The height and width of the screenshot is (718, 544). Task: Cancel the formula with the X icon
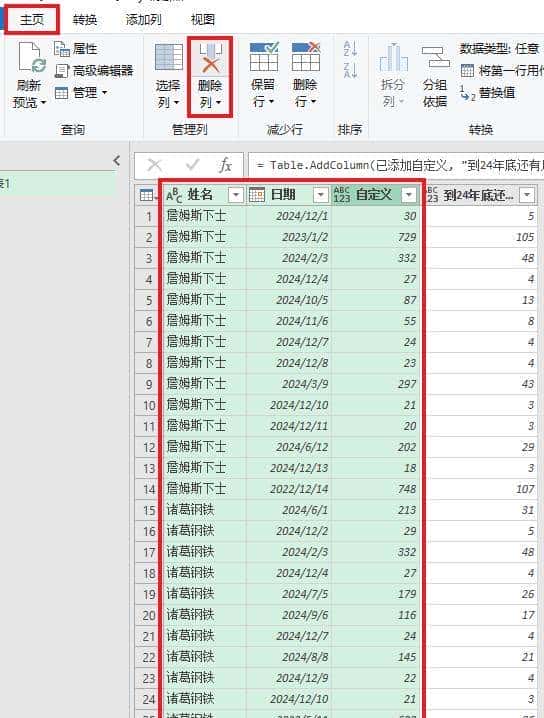point(155,165)
